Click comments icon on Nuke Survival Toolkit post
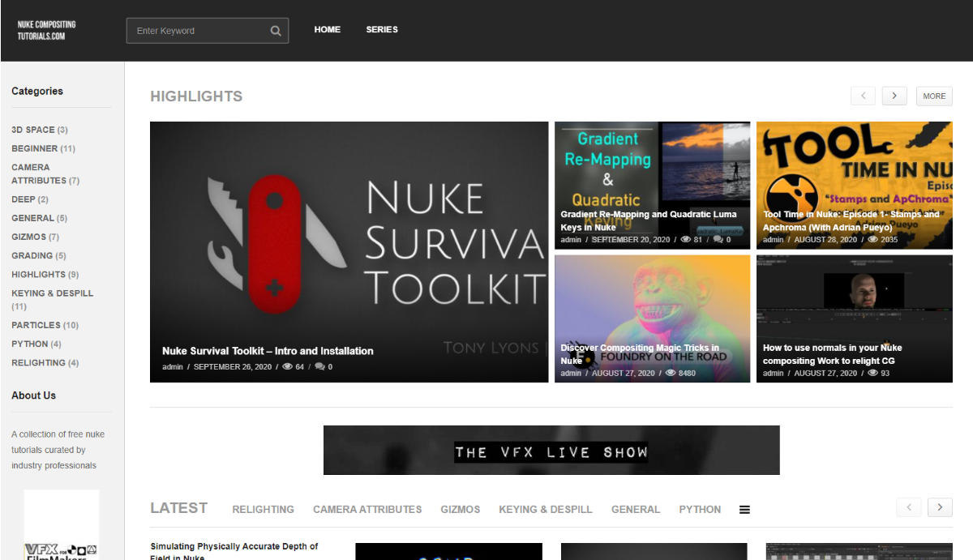The height and width of the screenshot is (560, 973). [319, 367]
